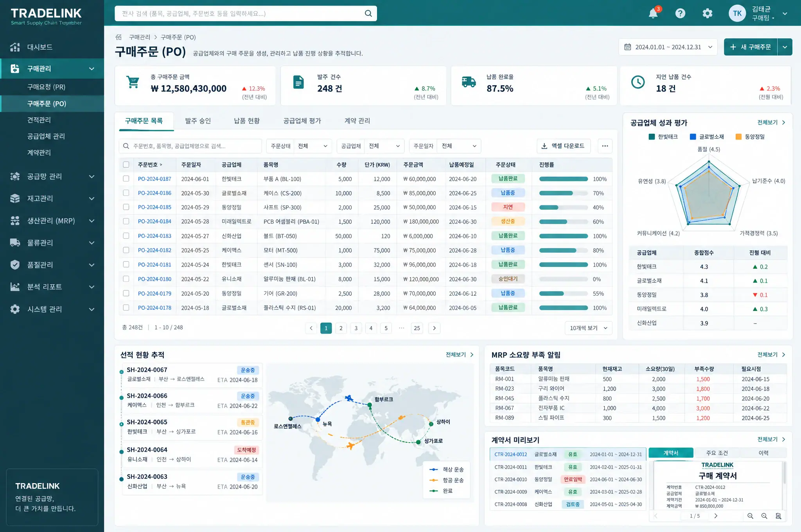Switch to the 납품 현황 tab
The width and height of the screenshot is (801, 532).
tap(247, 121)
